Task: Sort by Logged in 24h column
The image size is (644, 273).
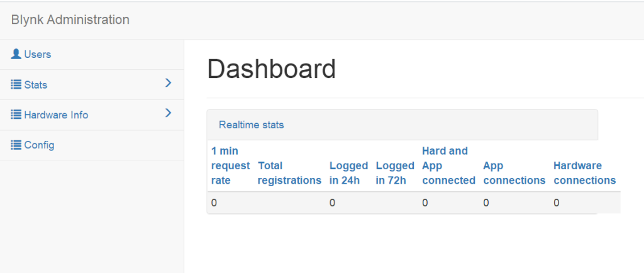Action: click(x=348, y=173)
